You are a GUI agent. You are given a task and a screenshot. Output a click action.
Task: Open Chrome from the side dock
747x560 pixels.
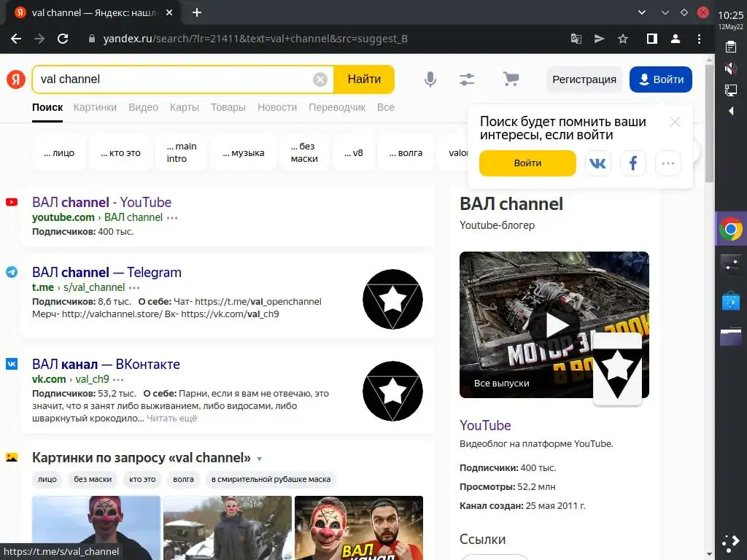point(731,229)
